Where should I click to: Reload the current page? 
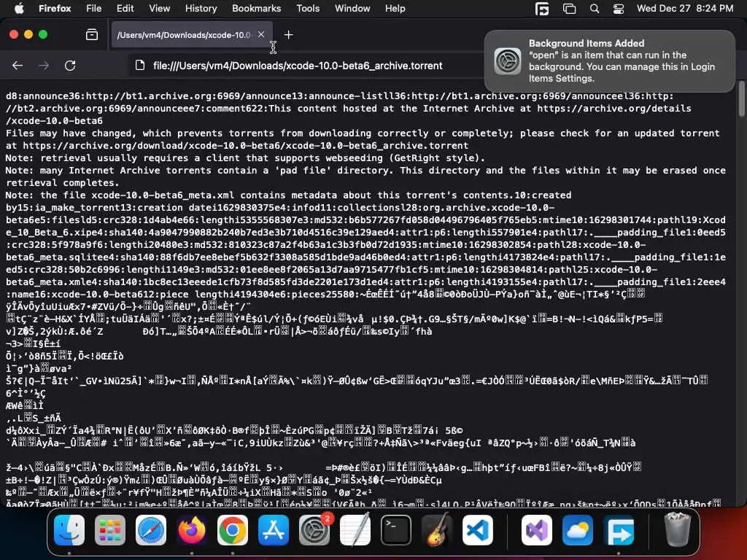coord(70,65)
